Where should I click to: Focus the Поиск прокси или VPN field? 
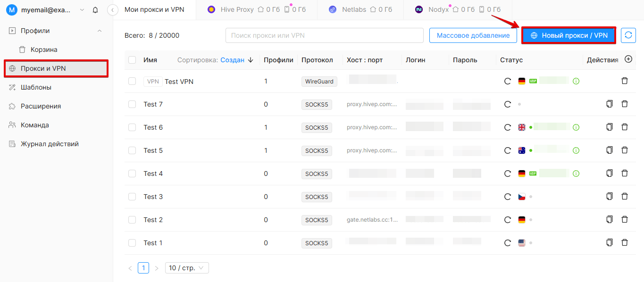pyautogui.click(x=324, y=35)
